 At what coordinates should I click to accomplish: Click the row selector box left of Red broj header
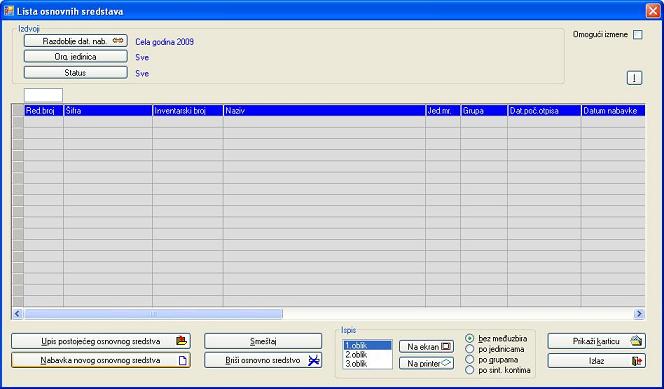(18, 110)
